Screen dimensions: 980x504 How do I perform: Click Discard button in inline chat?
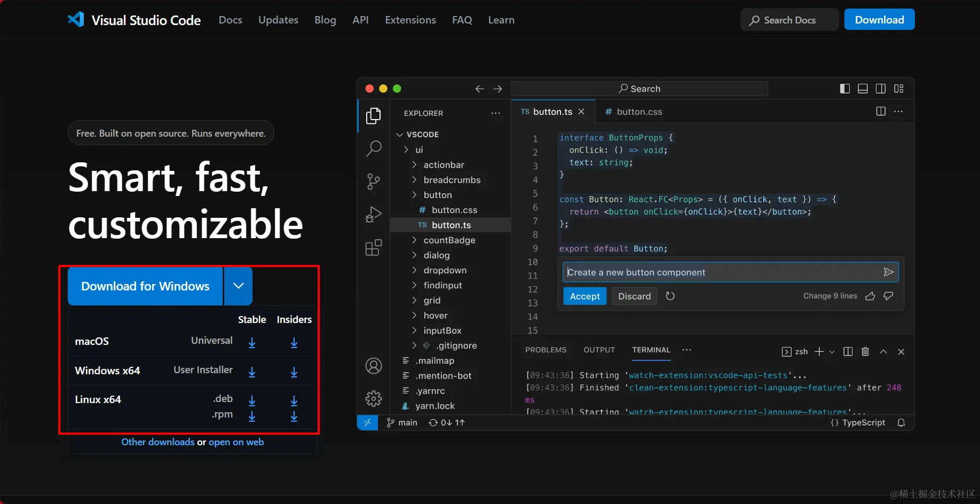(634, 296)
